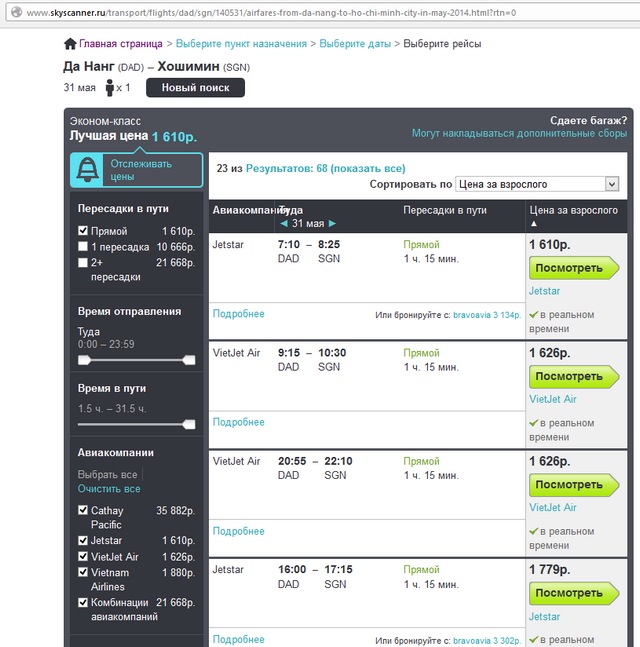Click the 35 882р. Cathay Pacific price
The image size is (640, 647).
coord(175,510)
